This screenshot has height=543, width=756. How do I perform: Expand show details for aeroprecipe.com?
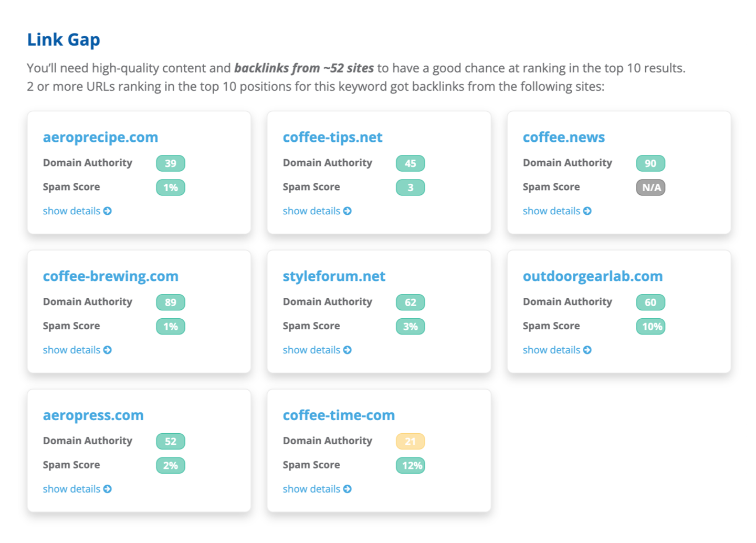[x=77, y=211]
